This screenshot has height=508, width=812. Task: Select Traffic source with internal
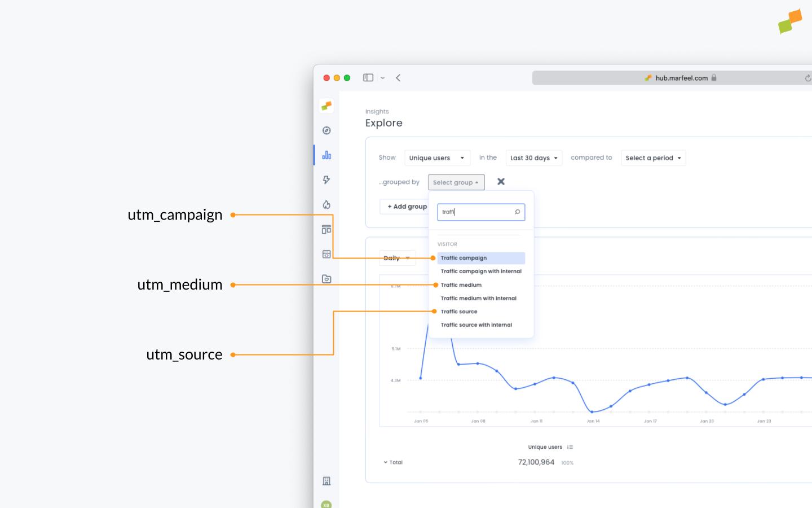click(x=476, y=325)
